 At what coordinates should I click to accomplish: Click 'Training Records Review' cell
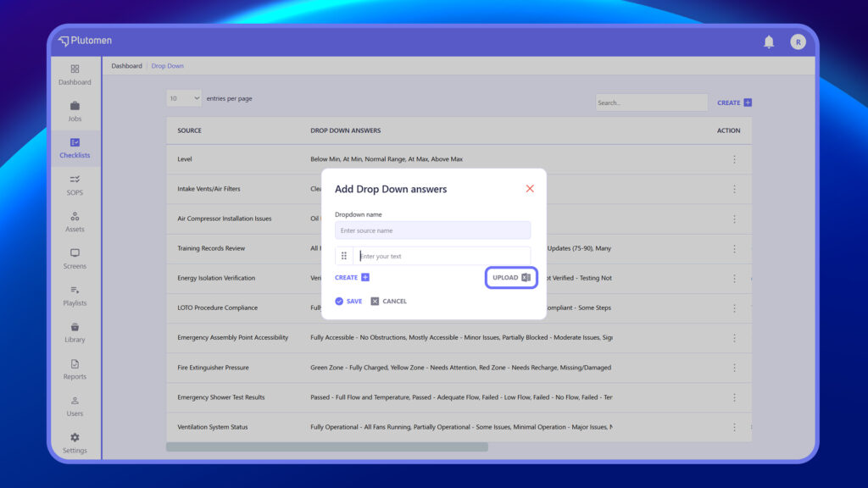(211, 248)
